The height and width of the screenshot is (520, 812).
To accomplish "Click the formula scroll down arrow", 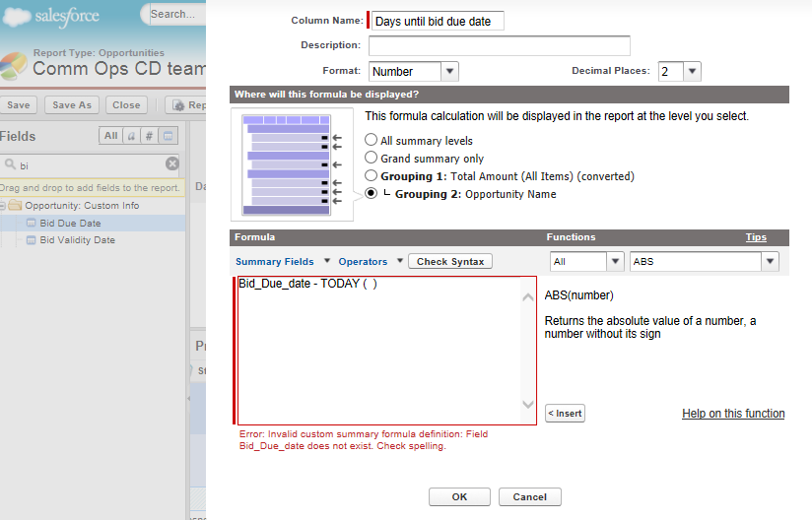I will pos(527,404).
